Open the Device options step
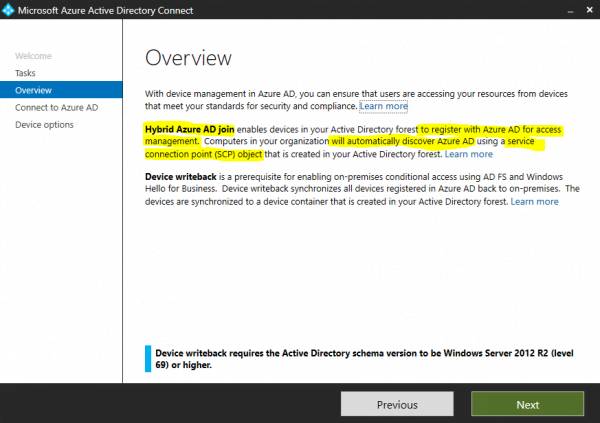Image resolution: width=600 pixels, height=423 pixels. pos(44,125)
